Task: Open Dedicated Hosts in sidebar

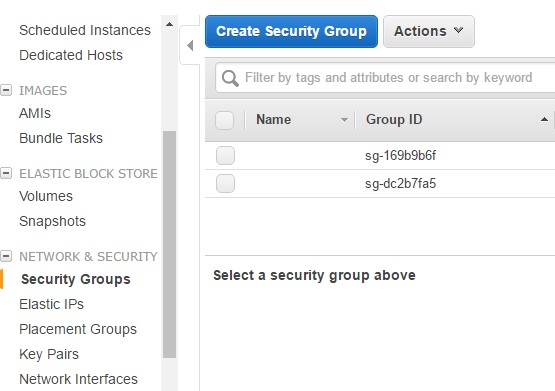Action: click(x=71, y=55)
